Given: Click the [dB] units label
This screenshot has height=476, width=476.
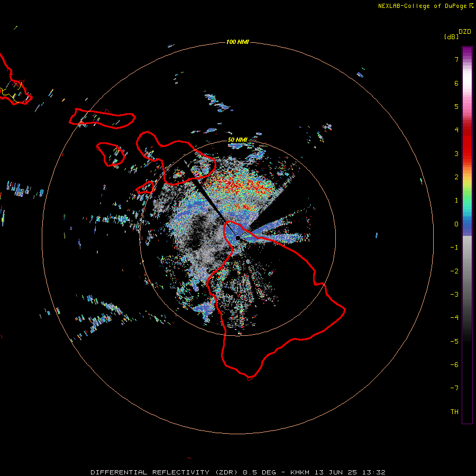Looking at the screenshot, I should point(451,36).
